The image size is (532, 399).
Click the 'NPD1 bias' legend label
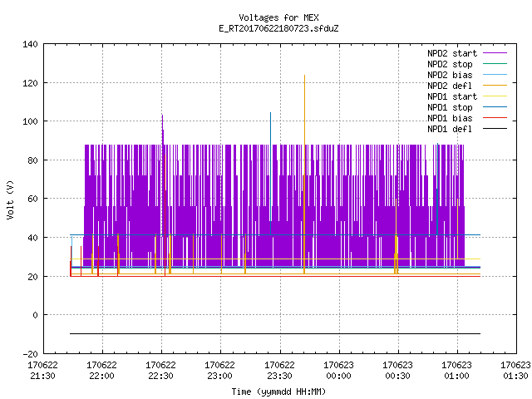[x=450, y=118]
